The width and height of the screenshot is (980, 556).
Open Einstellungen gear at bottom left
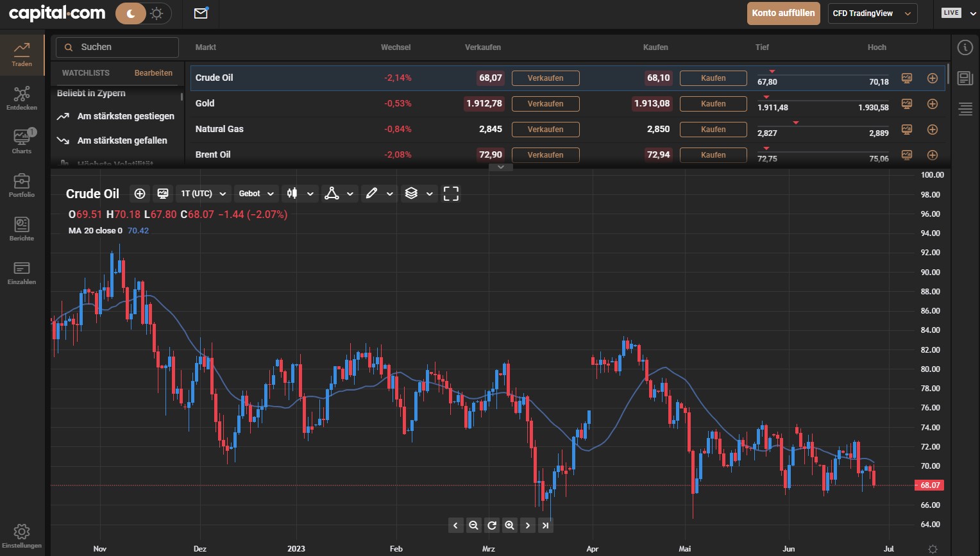coord(22,535)
